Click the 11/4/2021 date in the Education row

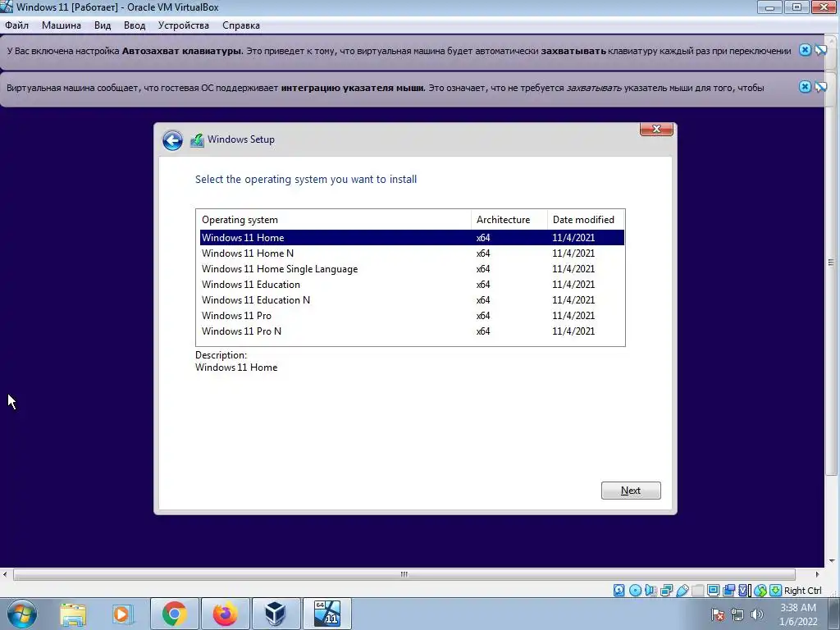(x=573, y=284)
